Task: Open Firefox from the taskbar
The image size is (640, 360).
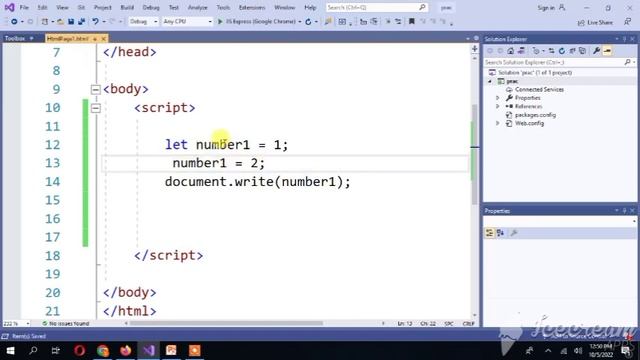Action: [x=126, y=351]
